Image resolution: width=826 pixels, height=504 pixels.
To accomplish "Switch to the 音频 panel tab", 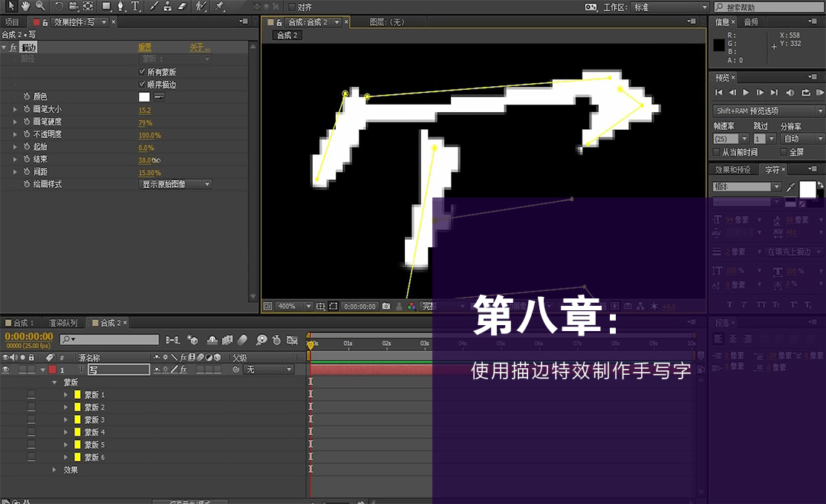I will 751,22.
